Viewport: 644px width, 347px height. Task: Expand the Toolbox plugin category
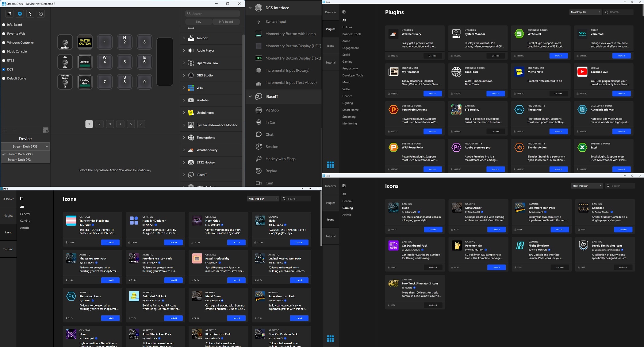pos(184,38)
